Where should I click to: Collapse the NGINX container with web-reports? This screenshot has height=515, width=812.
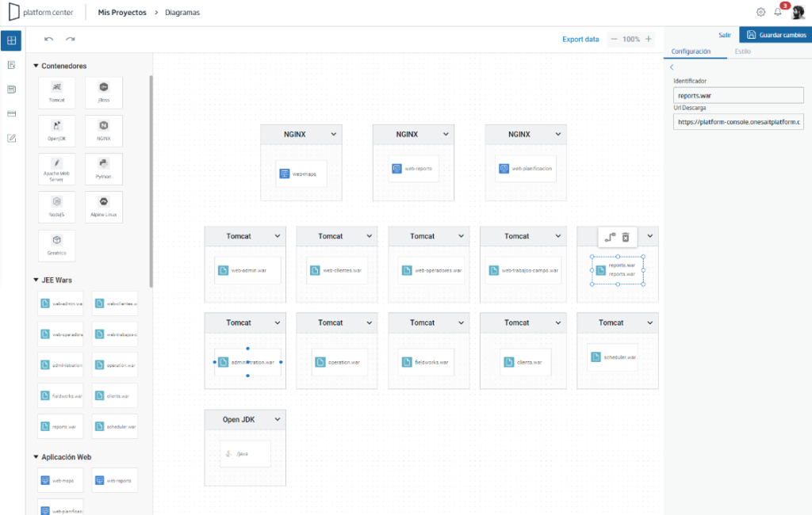446,134
